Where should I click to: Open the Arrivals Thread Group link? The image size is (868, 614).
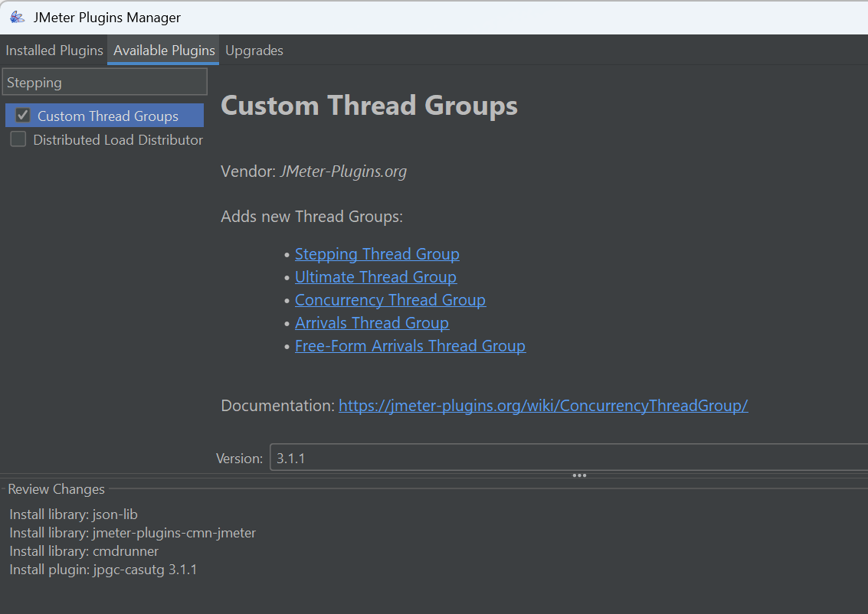click(372, 322)
